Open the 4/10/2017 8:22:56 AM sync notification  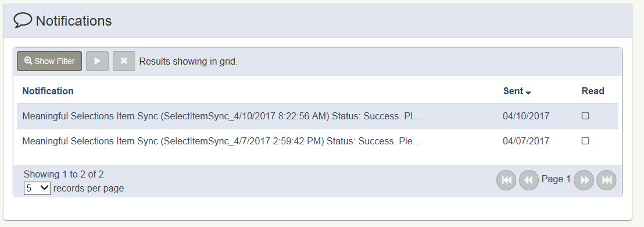[x=222, y=116]
